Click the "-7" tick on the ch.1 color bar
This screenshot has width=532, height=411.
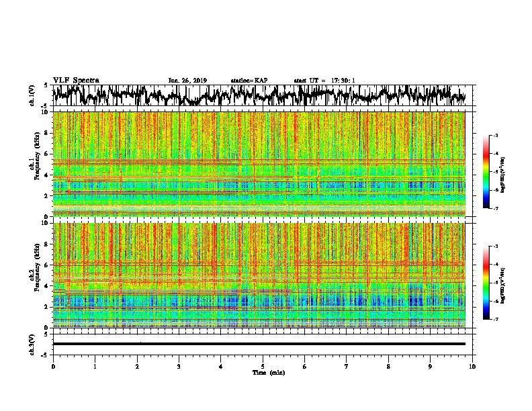click(x=495, y=208)
